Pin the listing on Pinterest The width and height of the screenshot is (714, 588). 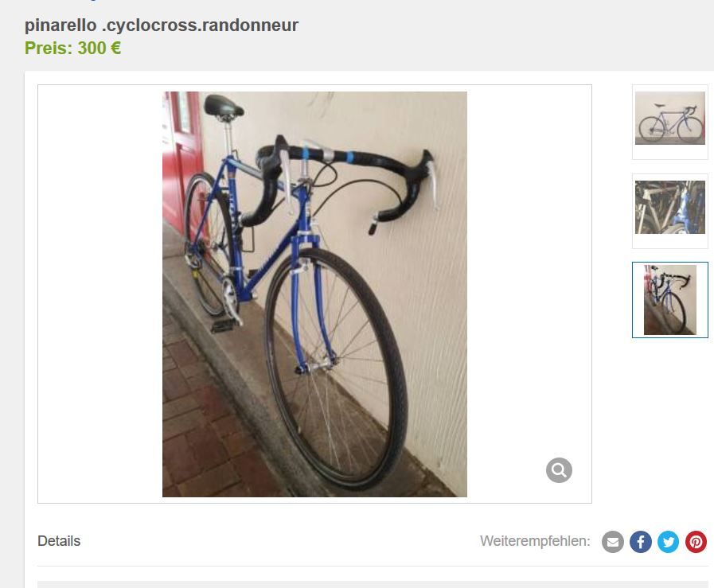click(x=696, y=542)
